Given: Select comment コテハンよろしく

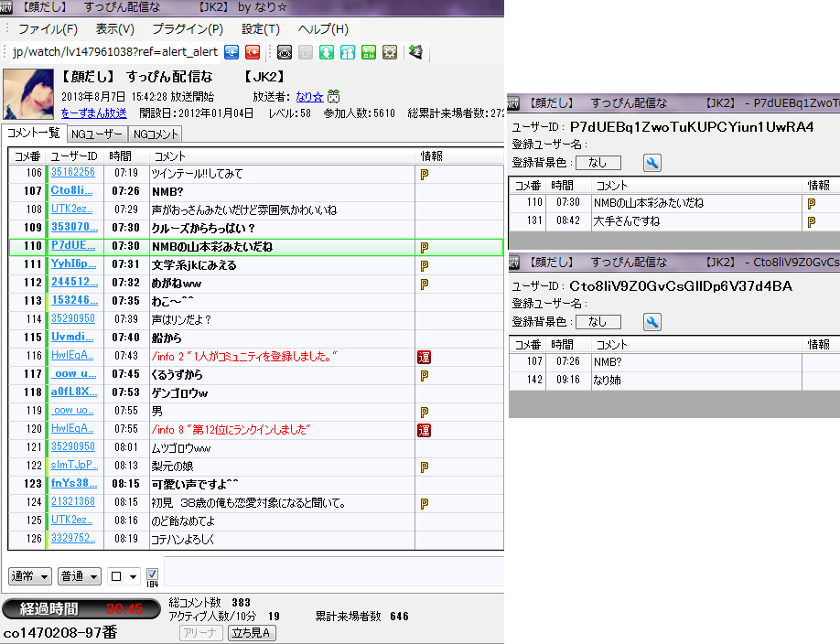Looking at the screenshot, I should tap(255, 540).
